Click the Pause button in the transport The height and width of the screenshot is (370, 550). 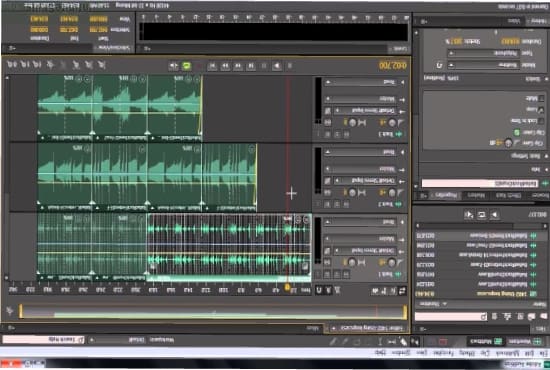[x=264, y=66]
